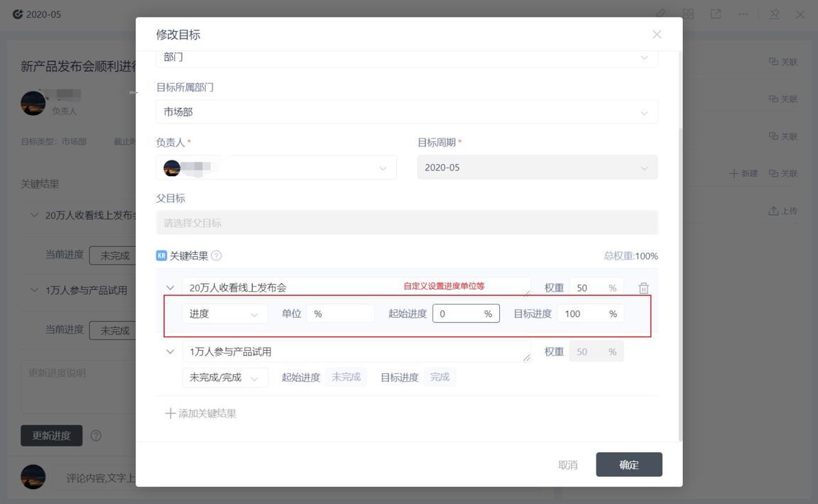Screen dimensions: 818x504
Task: Open the 未完成/完成 type dropdown
Action: click(225, 377)
